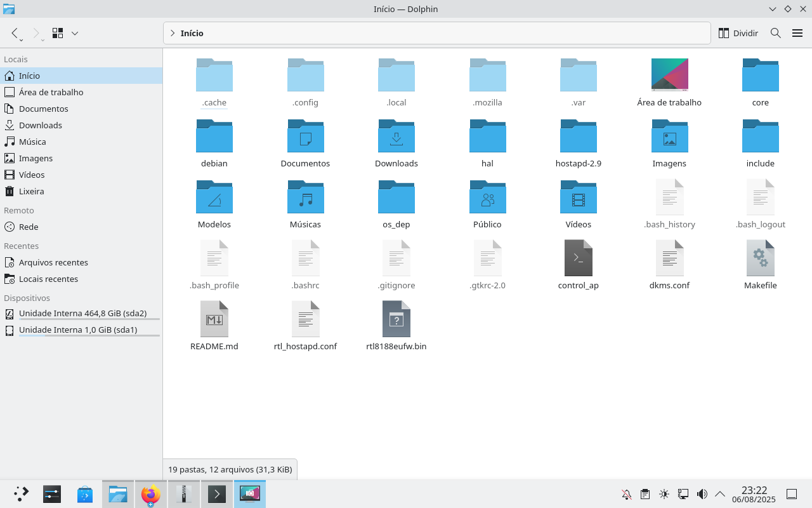
Task: Launch Firefox from the taskbar
Action: 151,494
